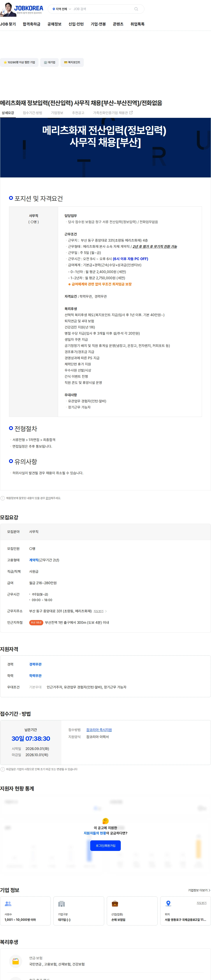
Task: Click the 경력무관 link
Action: 35,664
